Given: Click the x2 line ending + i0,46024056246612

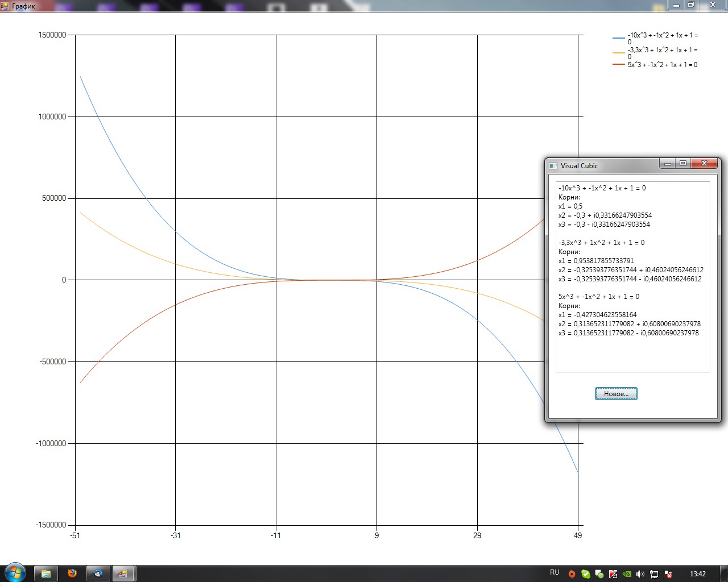Looking at the screenshot, I should [631, 270].
